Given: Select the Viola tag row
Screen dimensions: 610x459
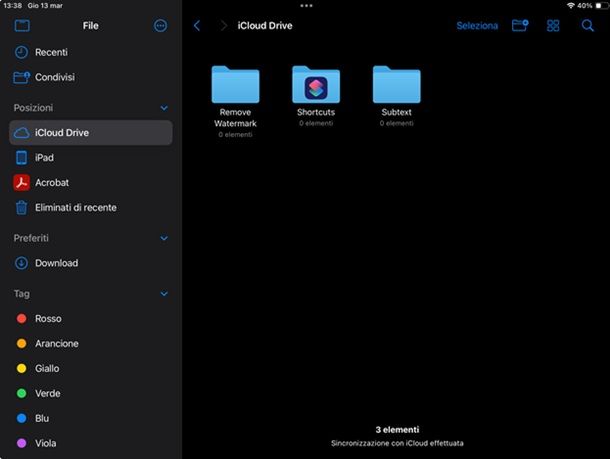Looking at the screenshot, I should pos(91,443).
